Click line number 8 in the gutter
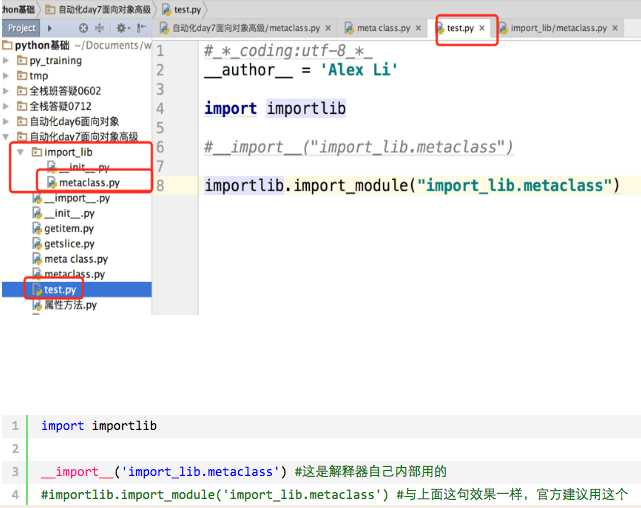Screen dimensions: 641x508 point(160,186)
